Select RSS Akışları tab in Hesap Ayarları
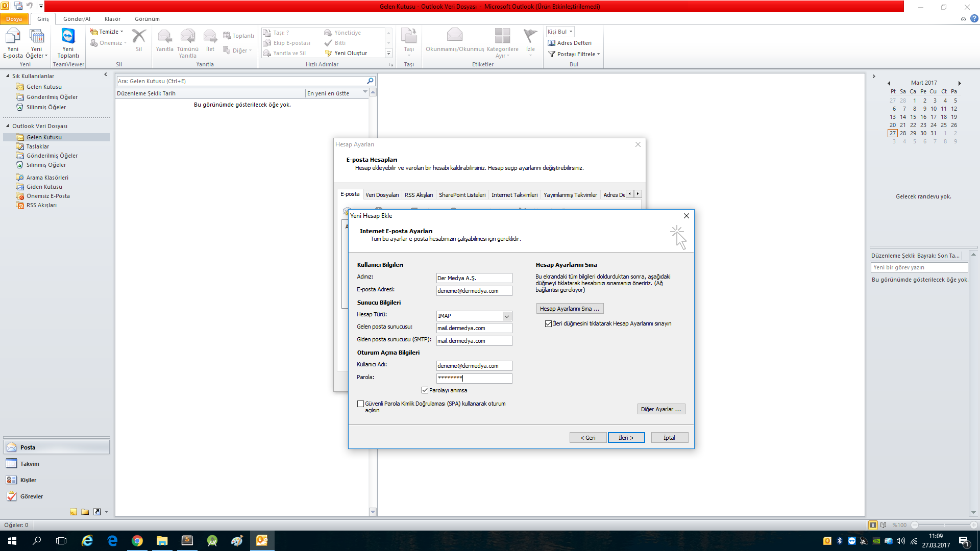Screen dimensions: 980x551 pos(419,195)
